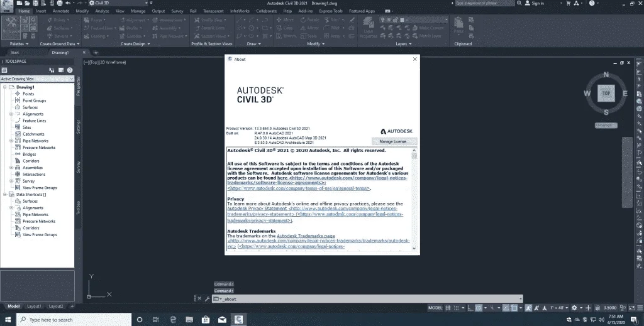Click the Civil 3D taskbar icon

pyautogui.click(x=238, y=320)
